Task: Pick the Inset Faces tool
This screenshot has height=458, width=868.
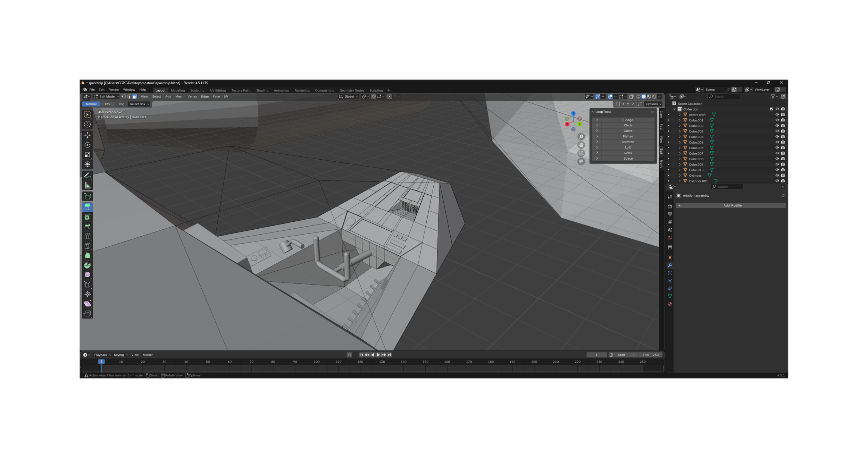Action: click(x=87, y=217)
